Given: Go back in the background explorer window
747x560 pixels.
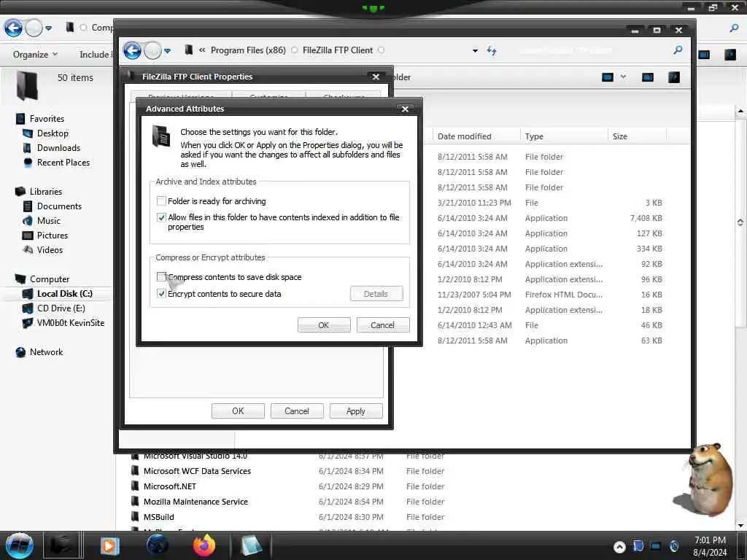Looking at the screenshot, I should coord(13,28).
